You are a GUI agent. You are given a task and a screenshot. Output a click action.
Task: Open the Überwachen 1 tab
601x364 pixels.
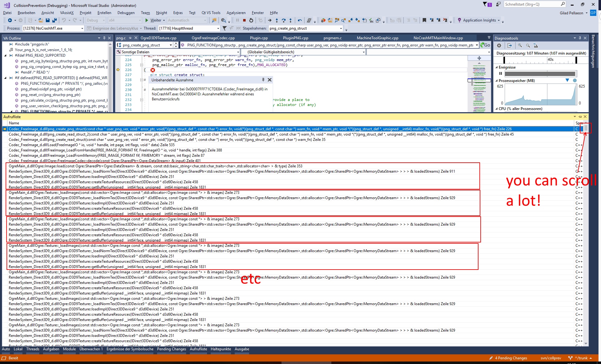click(x=91, y=349)
